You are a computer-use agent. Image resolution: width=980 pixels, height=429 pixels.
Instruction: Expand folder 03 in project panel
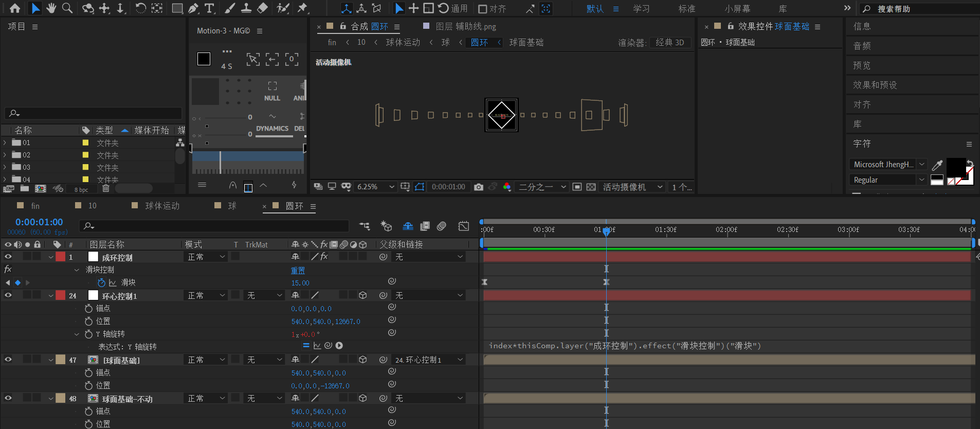(5, 167)
